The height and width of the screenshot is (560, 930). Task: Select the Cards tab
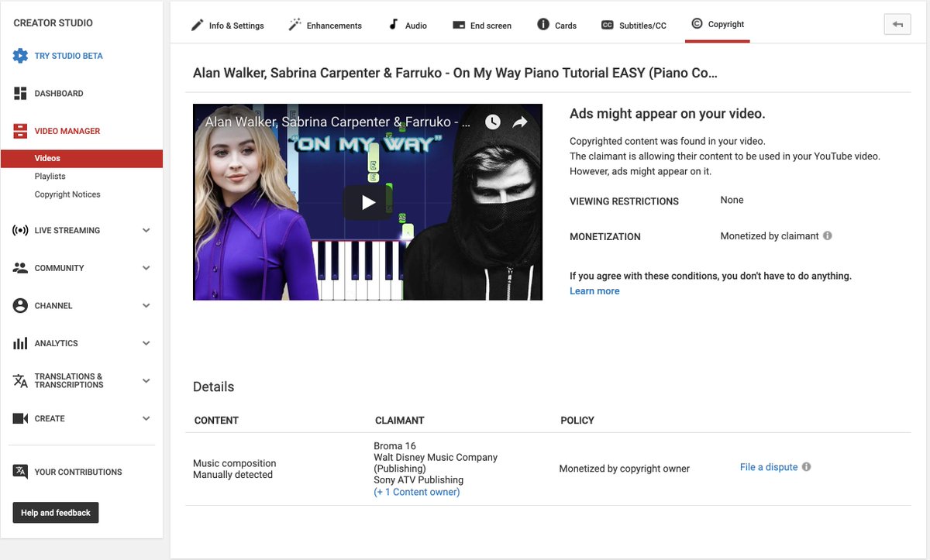(x=557, y=25)
